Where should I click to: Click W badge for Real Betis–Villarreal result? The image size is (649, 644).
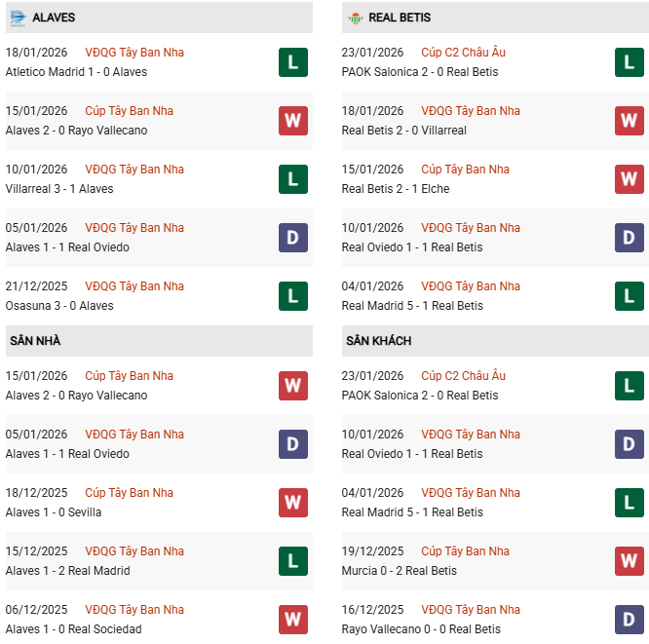tap(630, 121)
